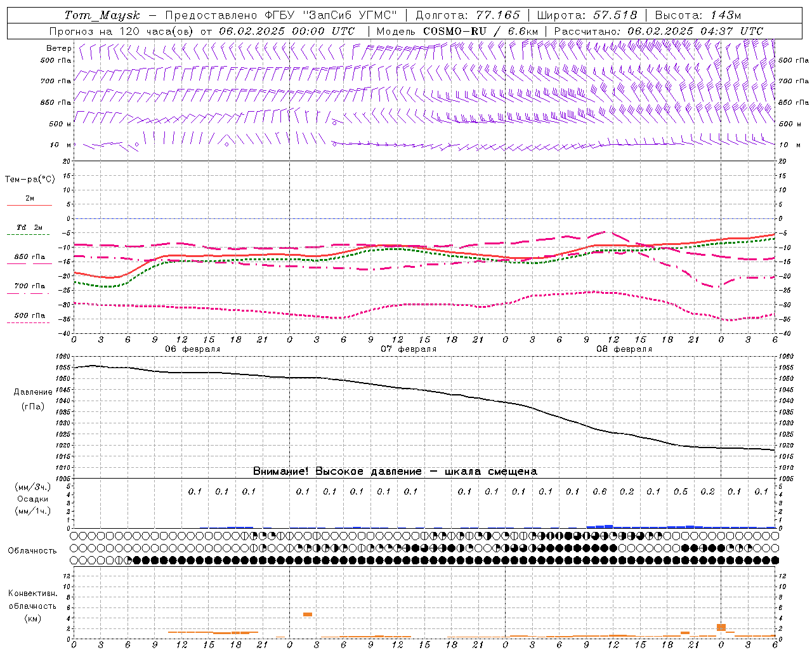Click the 06 февраля date label
Screen dimensions: 812x650
(193, 349)
